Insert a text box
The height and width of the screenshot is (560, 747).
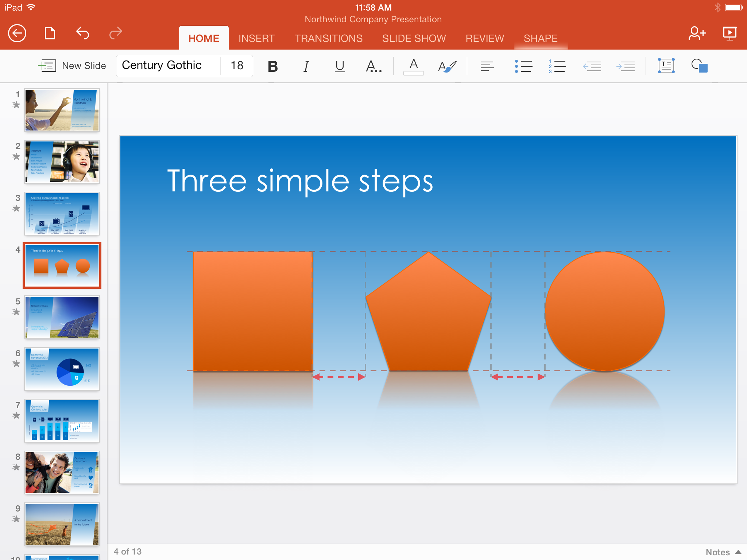(x=666, y=66)
